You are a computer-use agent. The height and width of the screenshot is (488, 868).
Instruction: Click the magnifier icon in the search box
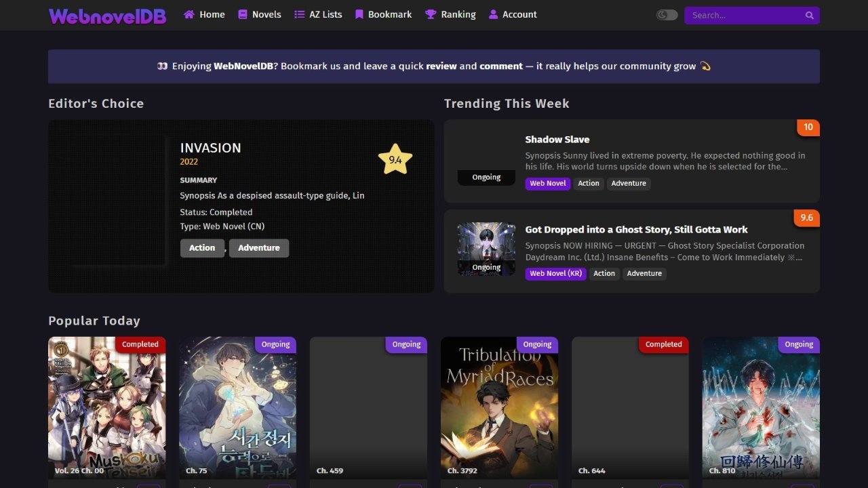pyautogui.click(x=809, y=15)
